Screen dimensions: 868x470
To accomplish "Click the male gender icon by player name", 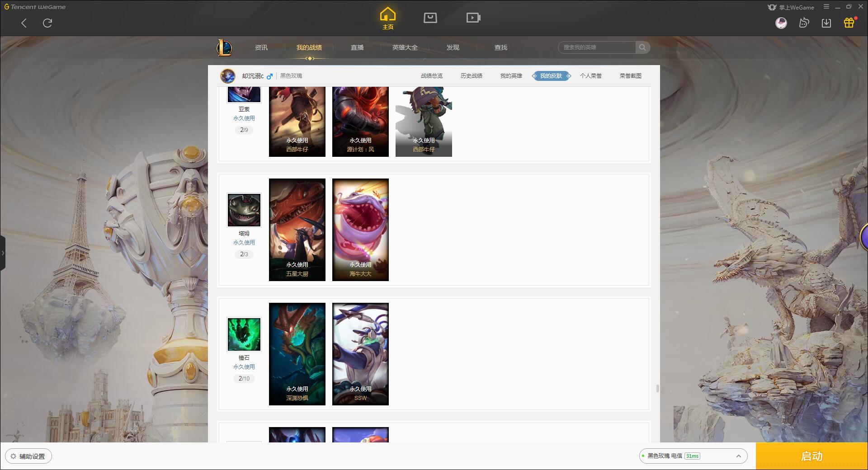I will click(x=270, y=76).
